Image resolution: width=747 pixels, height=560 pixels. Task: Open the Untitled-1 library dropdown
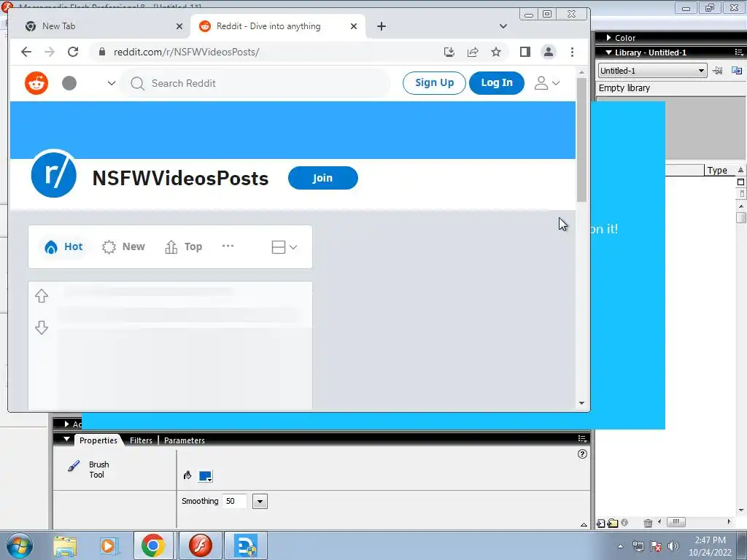tap(652, 71)
